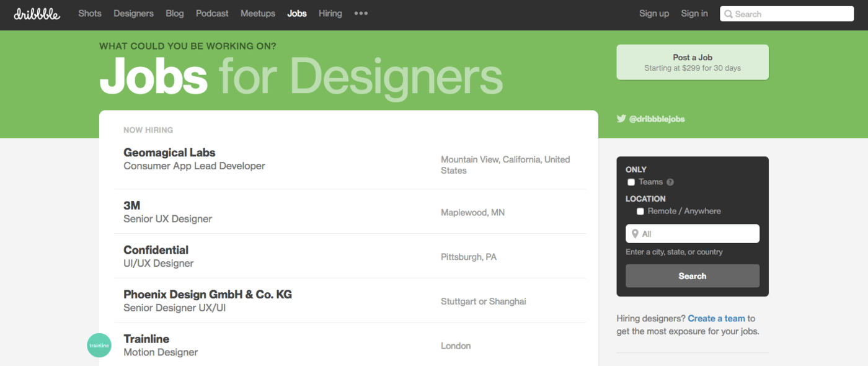
Task: Click the gray Search button in filter panel
Action: click(693, 276)
